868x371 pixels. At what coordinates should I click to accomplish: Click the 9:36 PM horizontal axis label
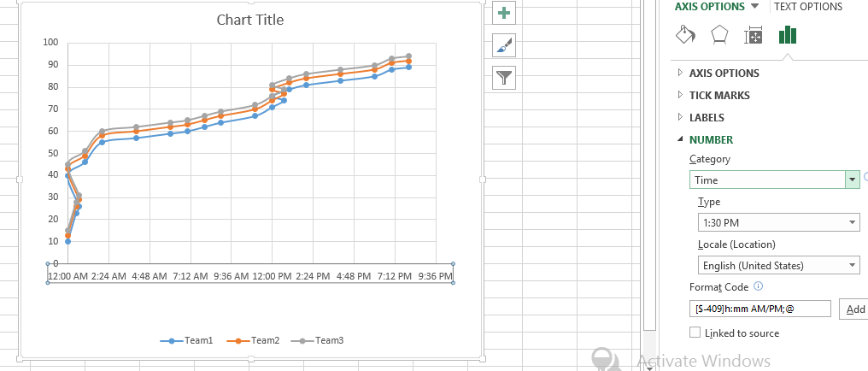click(x=436, y=276)
